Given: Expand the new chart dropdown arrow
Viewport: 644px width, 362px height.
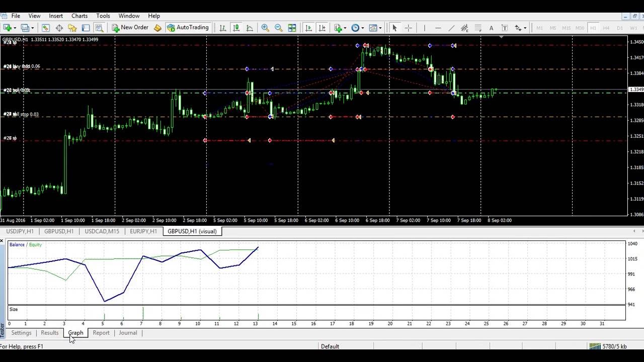Looking at the screenshot, I should coord(15,28).
